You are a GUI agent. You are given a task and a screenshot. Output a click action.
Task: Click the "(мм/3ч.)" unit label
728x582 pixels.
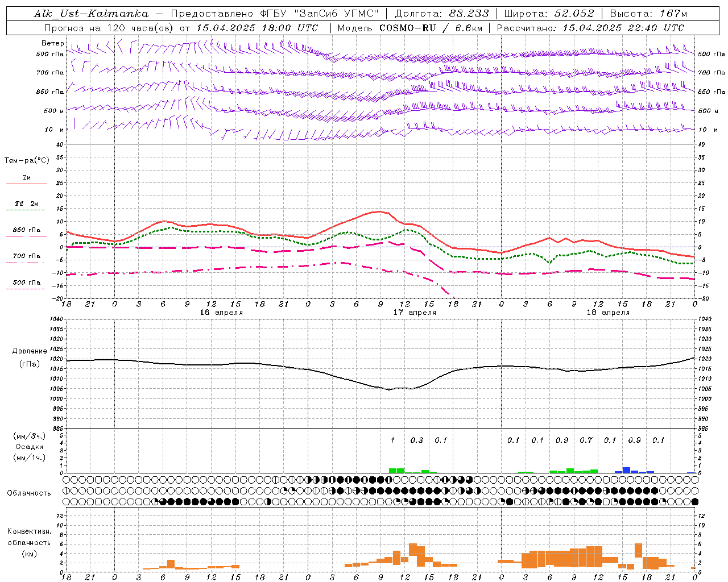click(29, 436)
